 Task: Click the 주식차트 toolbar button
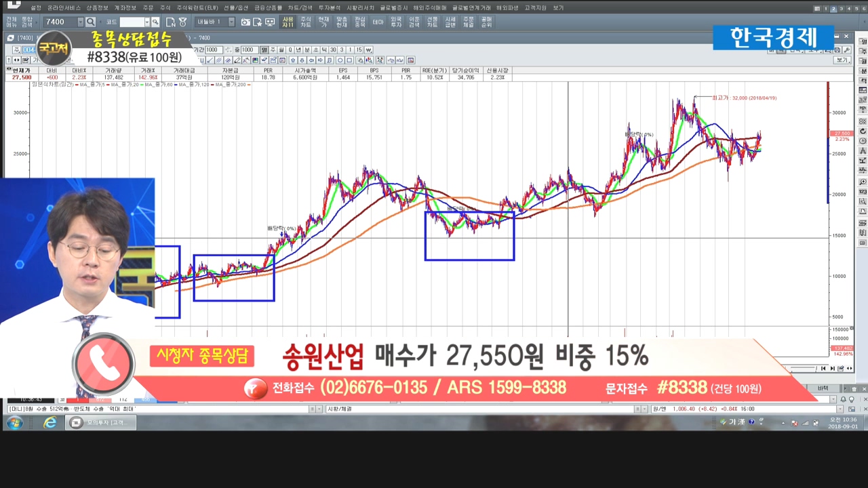click(x=306, y=22)
